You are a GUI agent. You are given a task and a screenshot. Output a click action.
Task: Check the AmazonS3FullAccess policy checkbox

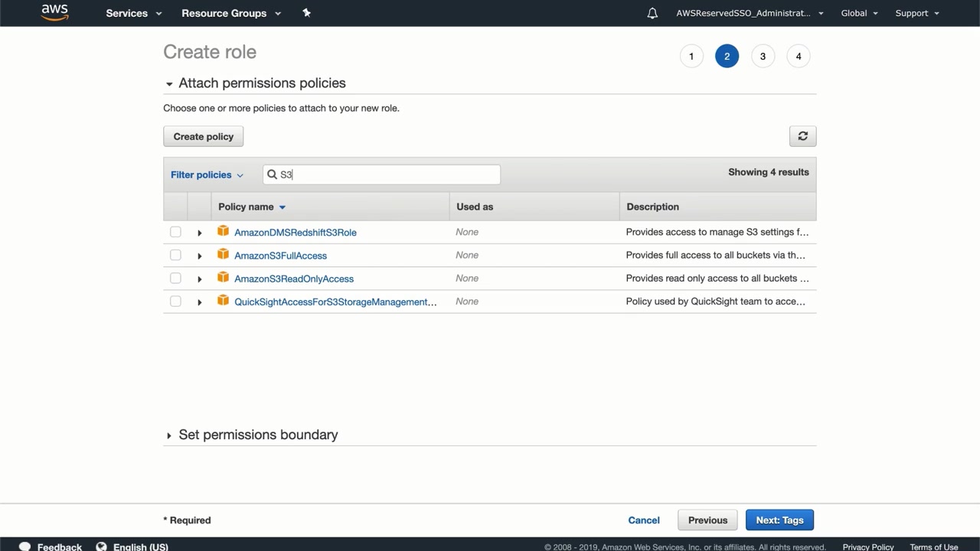[175, 255]
